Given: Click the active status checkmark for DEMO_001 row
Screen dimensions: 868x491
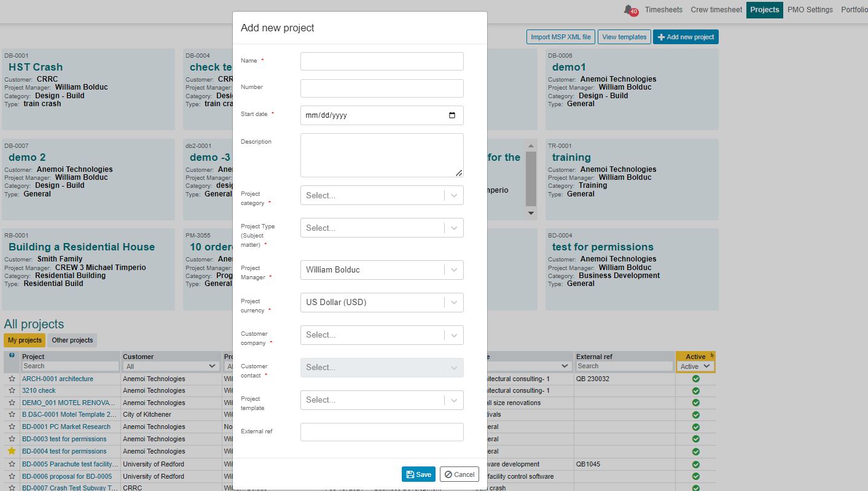Looking at the screenshot, I should pyautogui.click(x=695, y=403).
